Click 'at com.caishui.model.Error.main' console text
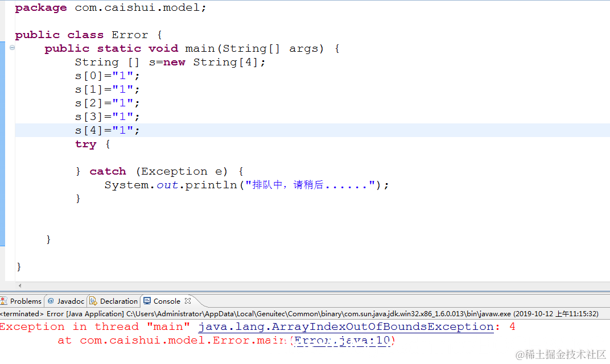The image size is (610, 364). tap(172, 341)
